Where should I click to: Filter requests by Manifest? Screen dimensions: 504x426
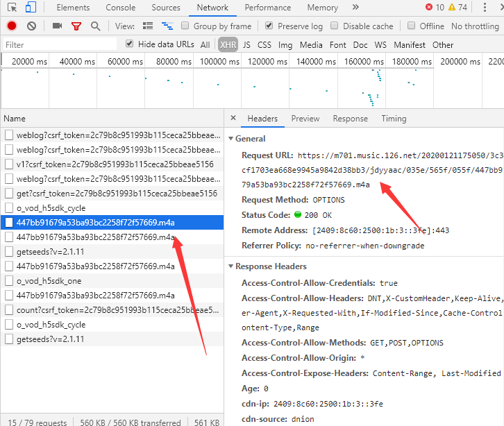click(410, 44)
